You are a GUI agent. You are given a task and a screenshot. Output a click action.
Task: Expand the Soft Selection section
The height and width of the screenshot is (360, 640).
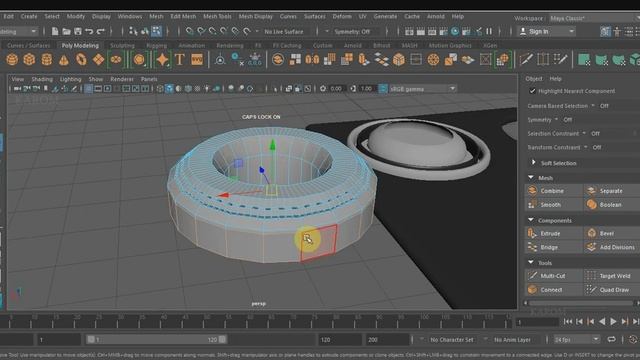click(533, 162)
